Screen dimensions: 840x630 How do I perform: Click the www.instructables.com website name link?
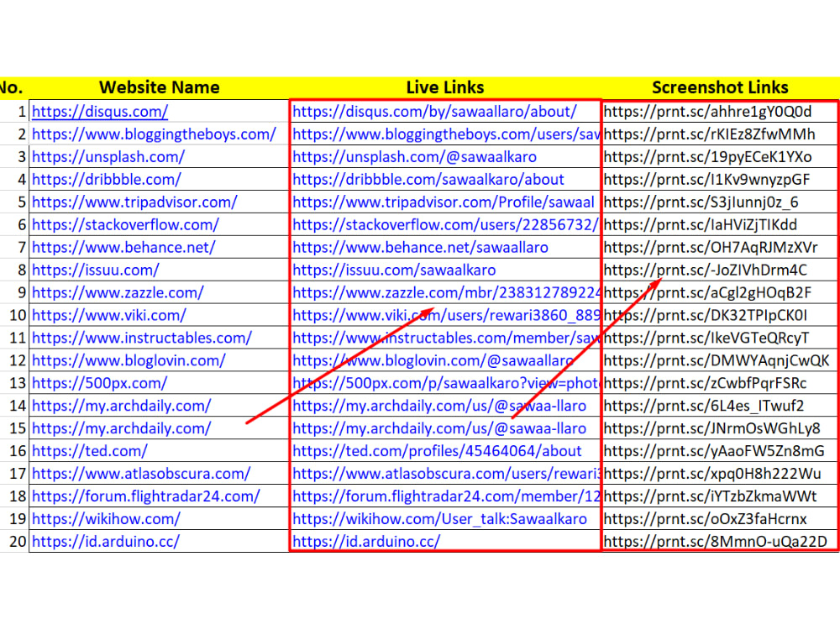coord(142,338)
